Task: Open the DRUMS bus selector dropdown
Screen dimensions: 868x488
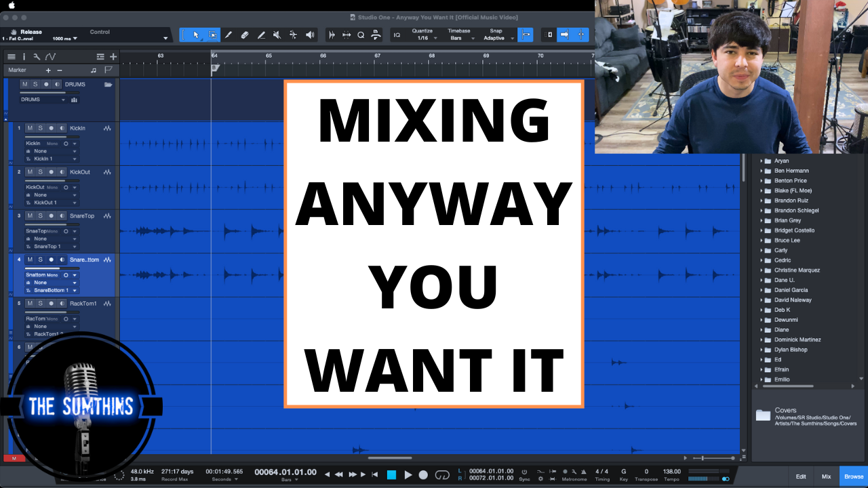Action: tap(43, 100)
